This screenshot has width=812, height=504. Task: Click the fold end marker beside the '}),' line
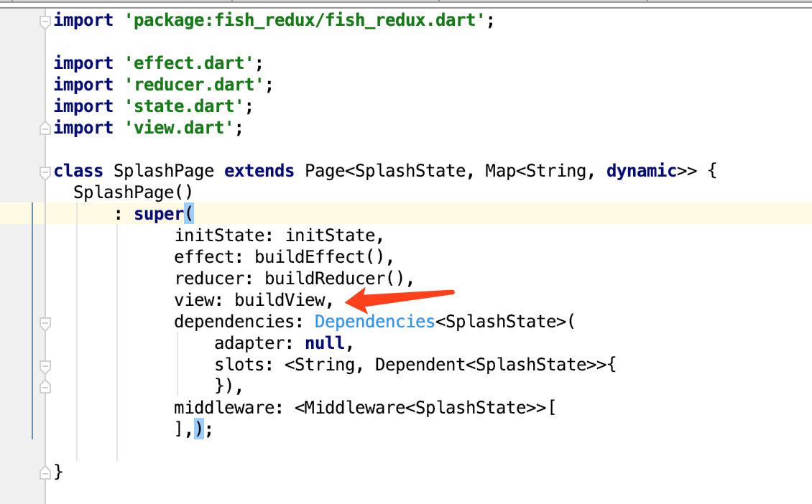point(45,387)
